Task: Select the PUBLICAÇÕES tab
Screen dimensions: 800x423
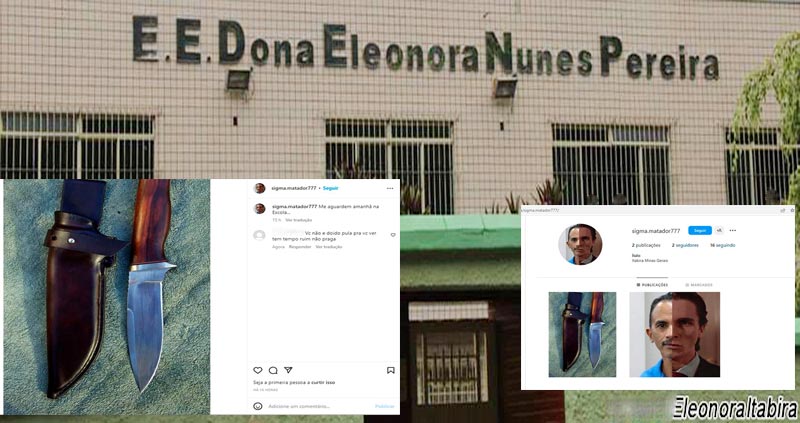Action: (x=653, y=285)
